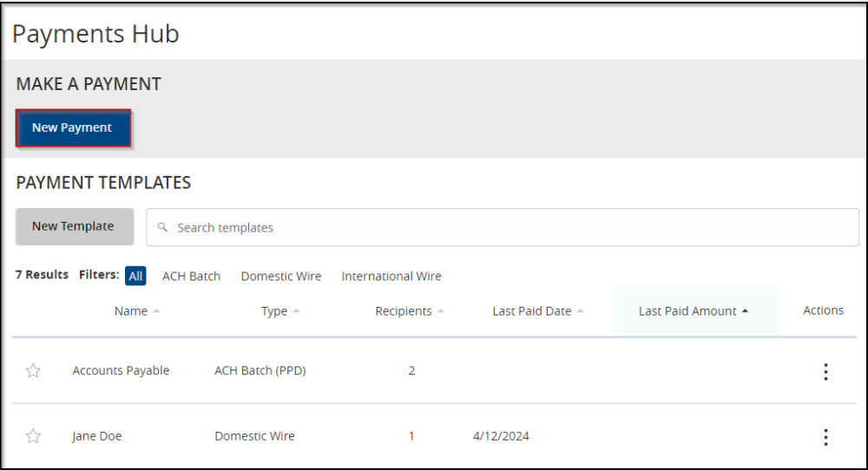Viewport: 868px width, 470px height.
Task: Sort templates by Name arrow
Action: (x=156, y=311)
